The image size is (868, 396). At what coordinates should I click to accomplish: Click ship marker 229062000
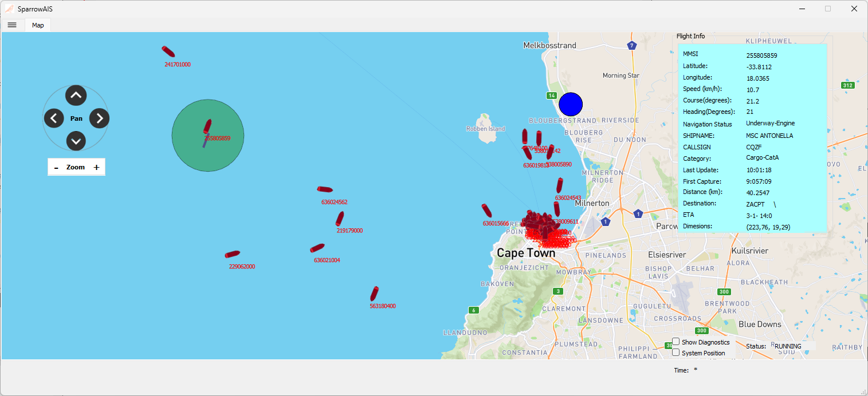pyautogui.click(x=232, y=254)
